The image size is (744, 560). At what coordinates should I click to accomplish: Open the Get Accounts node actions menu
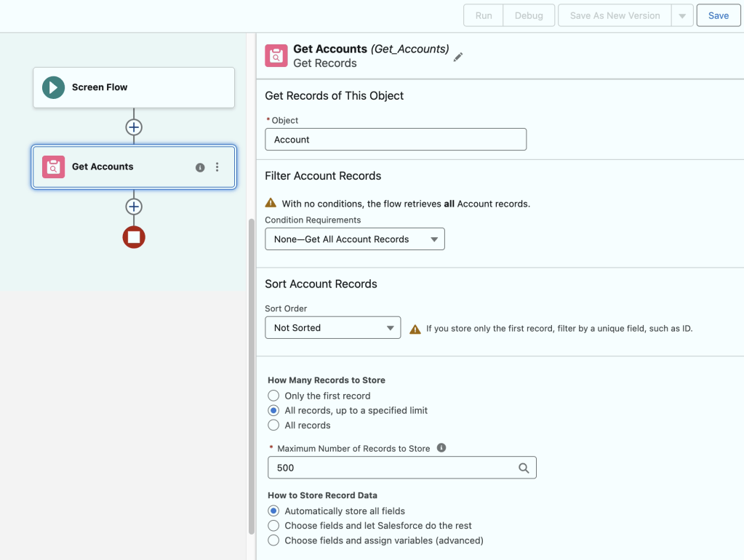pyautogui.click(x=217, y=167)
